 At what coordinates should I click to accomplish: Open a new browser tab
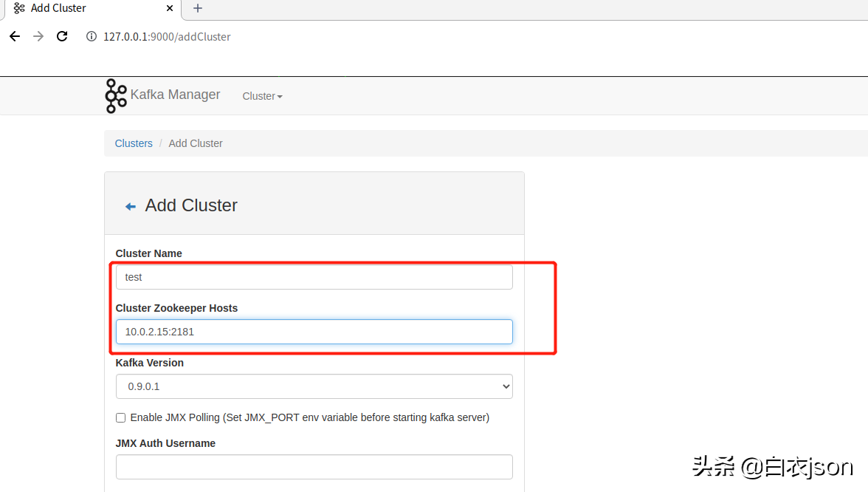coord(198,8)
